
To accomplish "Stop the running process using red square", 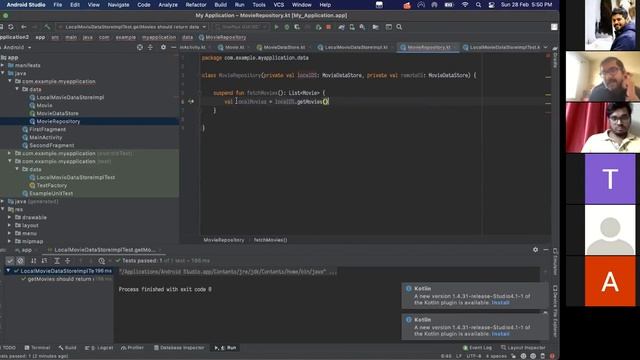I will pyautogui.click(x=329, y=27).
